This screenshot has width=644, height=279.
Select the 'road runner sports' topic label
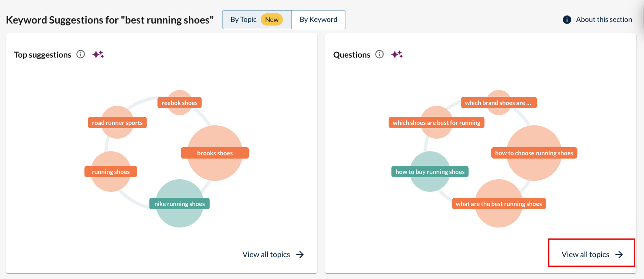coord(117,123)
